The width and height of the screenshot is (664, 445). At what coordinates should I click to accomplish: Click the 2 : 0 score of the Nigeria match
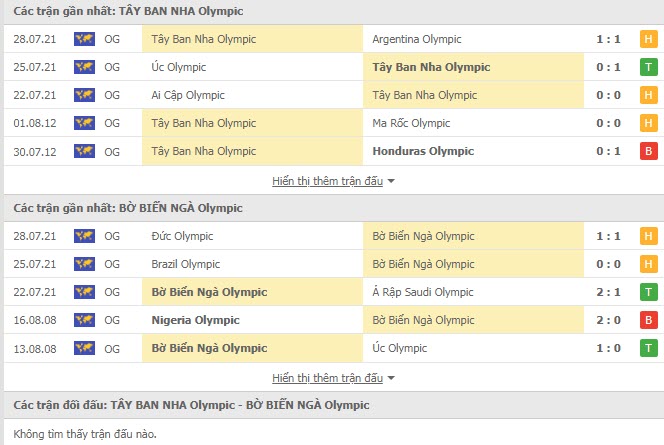pyautogui.click(x=607, y=320)
